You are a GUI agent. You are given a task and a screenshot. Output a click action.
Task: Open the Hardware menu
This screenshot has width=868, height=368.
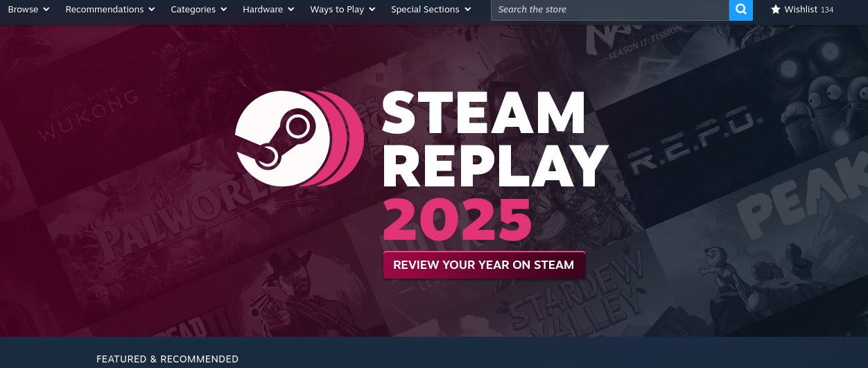(x=268, y=10)
